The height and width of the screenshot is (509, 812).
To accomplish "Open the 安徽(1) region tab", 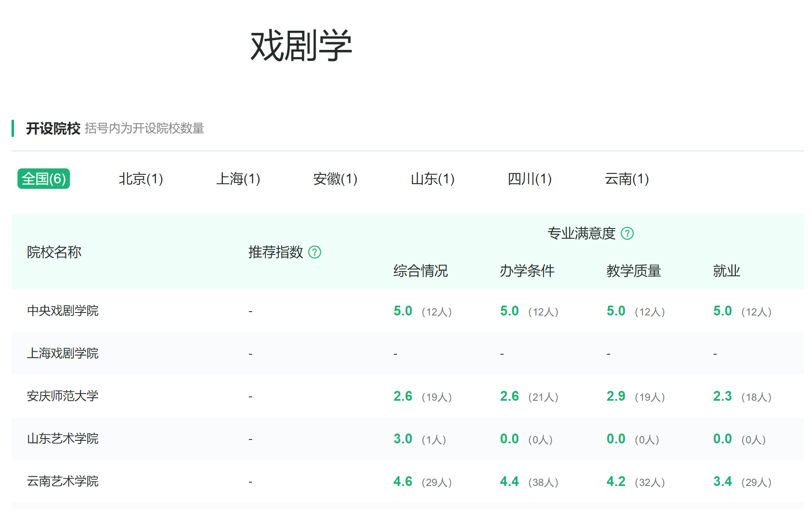I will [x=335, y=179].
